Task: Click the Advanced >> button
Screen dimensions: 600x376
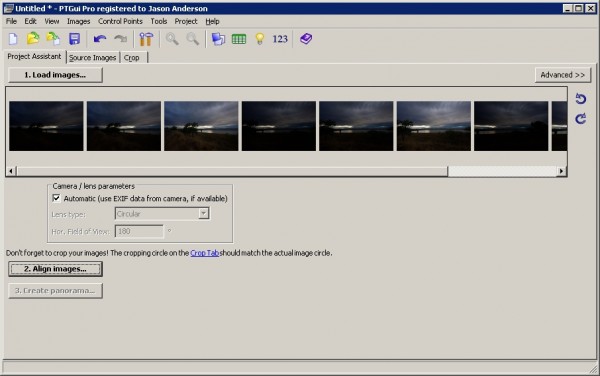Action: [x=562, y=75]
